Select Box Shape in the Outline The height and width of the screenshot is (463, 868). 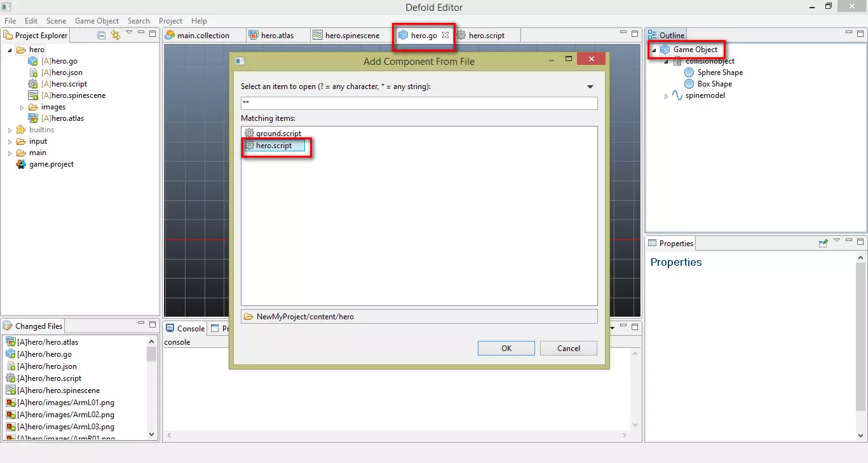pyautogui.click(x=714, y=84)
